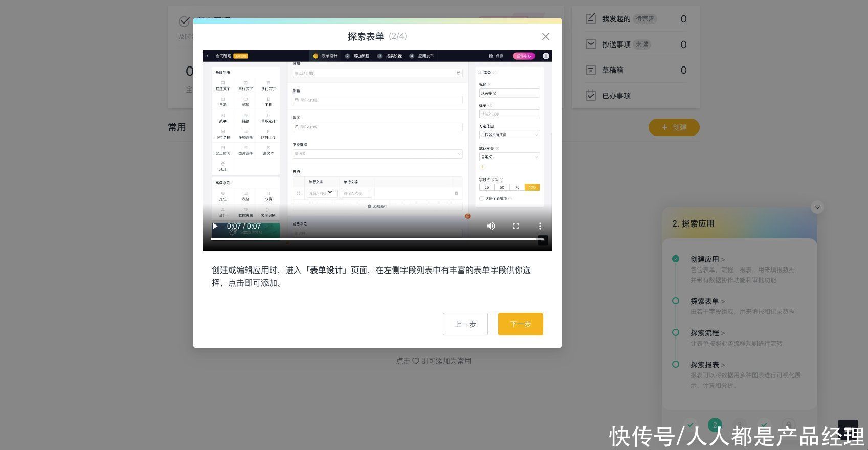The width and height of the screenshot is (868, 450).
Task: Add the 多项选择 field
Action: (246, 134)
